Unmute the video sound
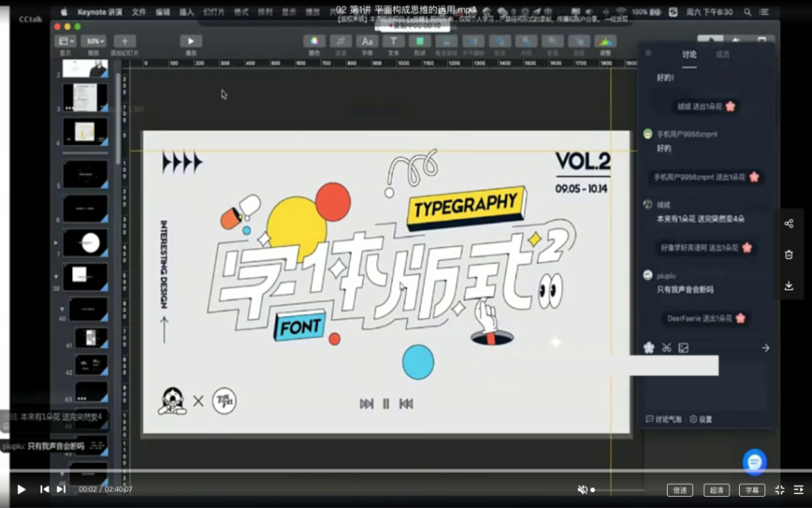 (x=582, y=490)
